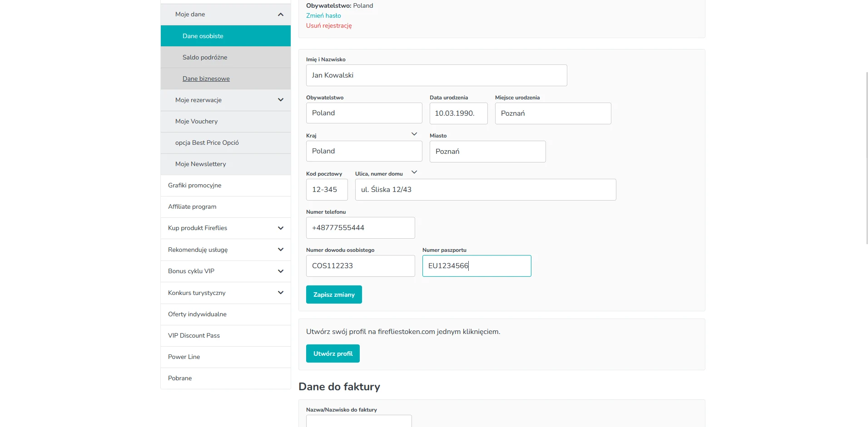The height and width of the screenshot is (427, 868).
Task: Open Moje Vouchery in the sidebar
Action: 196,121
